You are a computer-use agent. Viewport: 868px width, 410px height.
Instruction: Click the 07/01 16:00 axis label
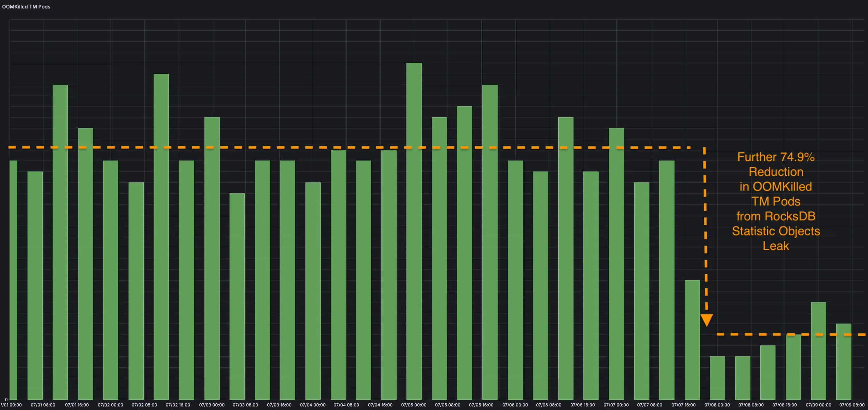77,405
